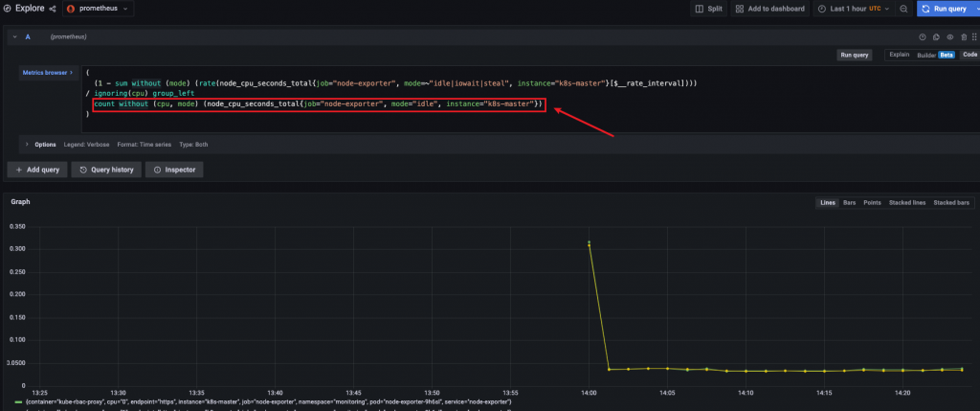The height and width of the screenshot is (411, 980).
Task: Open the Metrics browser
Action: [x=48, y=73]
